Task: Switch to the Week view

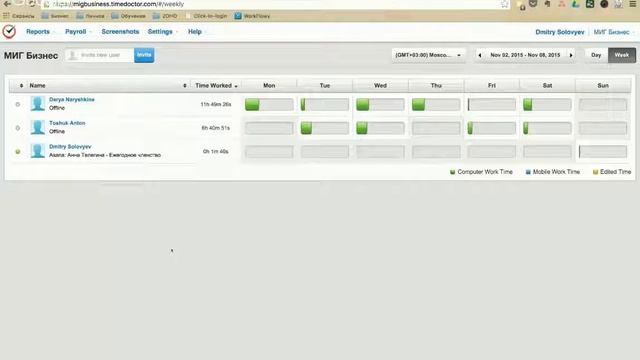Action: click(x=622, y=55)
